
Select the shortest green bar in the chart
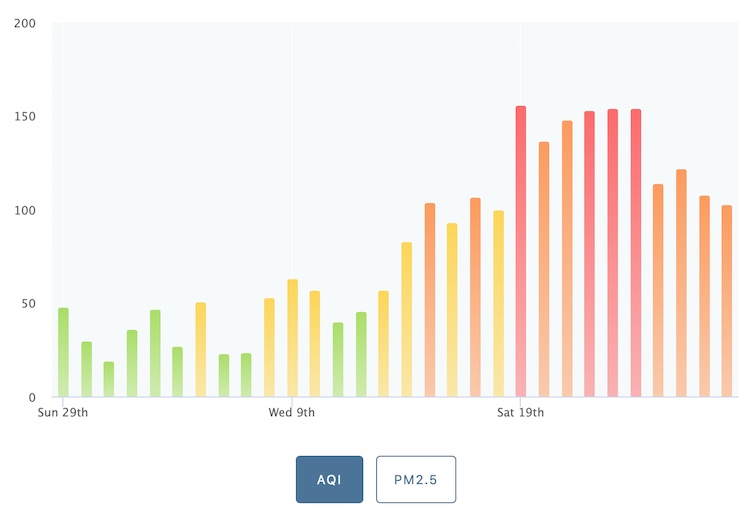click(x=108, y=379)
